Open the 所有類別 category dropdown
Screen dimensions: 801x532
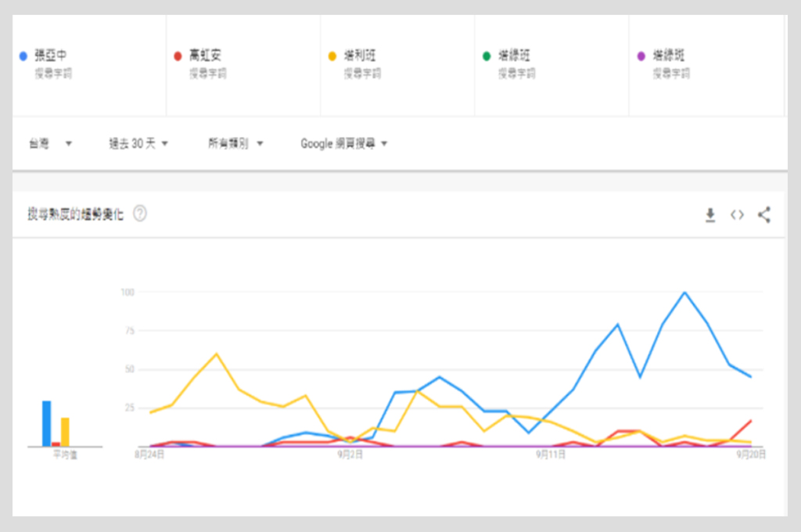pyautogui.click(x=235, y=144)
